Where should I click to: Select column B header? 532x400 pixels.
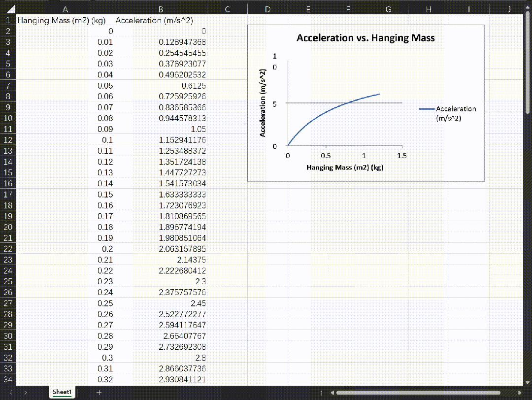pos(161,9)
